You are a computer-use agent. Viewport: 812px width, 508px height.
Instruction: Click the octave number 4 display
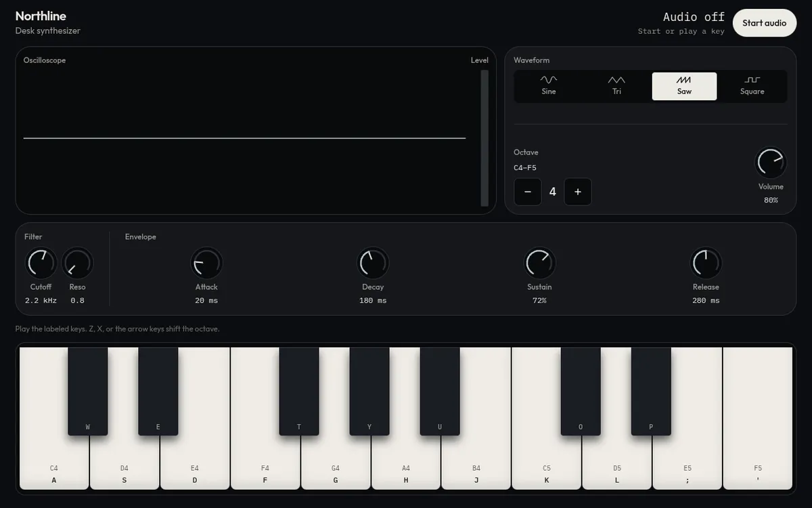553,192
